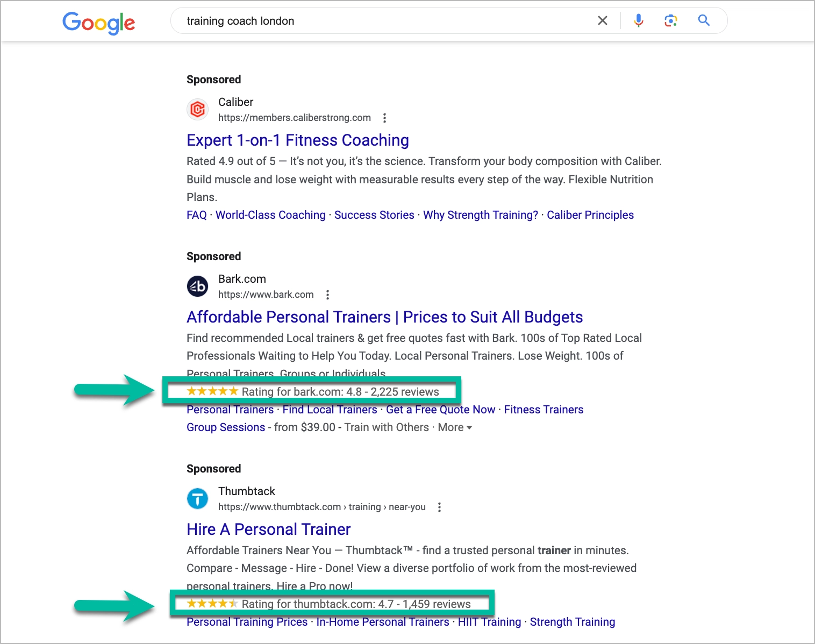This screenshot has width=815, height=644.
Task: Clear the search query with the X icon
Action: [602, 20]
